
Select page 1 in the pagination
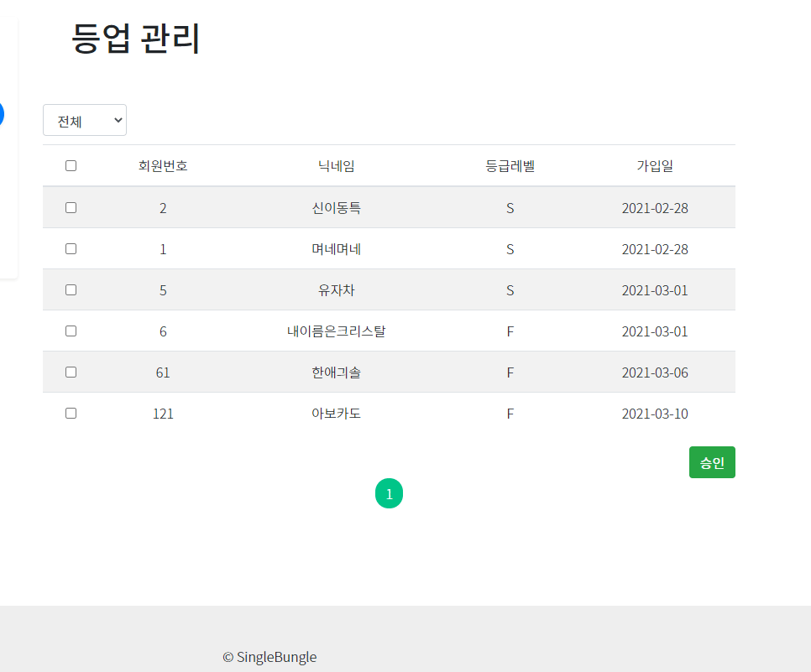(x=389, y=493)
